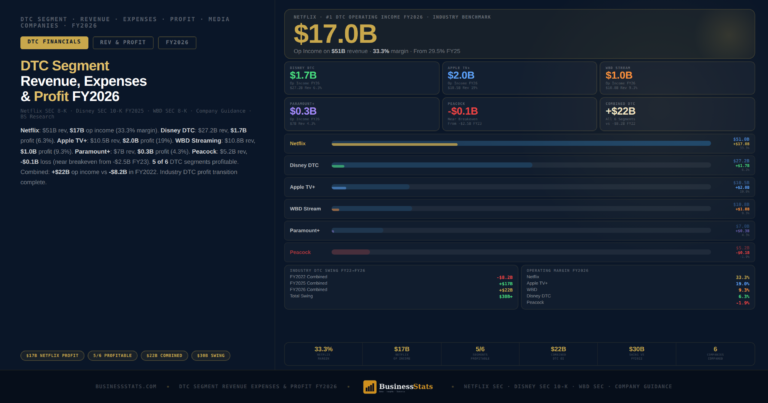This screenshot has height=403, width=768.
Task: Click the "Netflix" label in bar chart
Action: point(297,143)
